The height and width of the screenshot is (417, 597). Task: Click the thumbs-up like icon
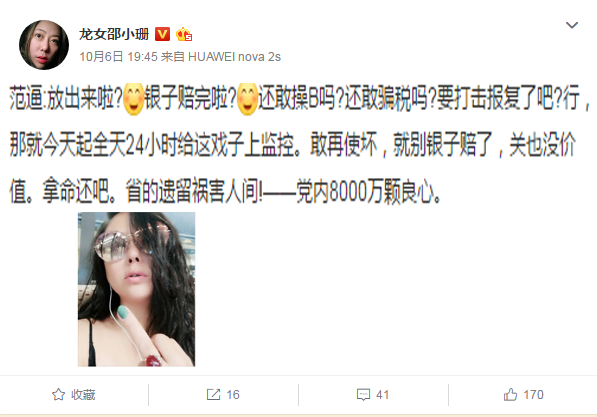(x=511, y=395)
